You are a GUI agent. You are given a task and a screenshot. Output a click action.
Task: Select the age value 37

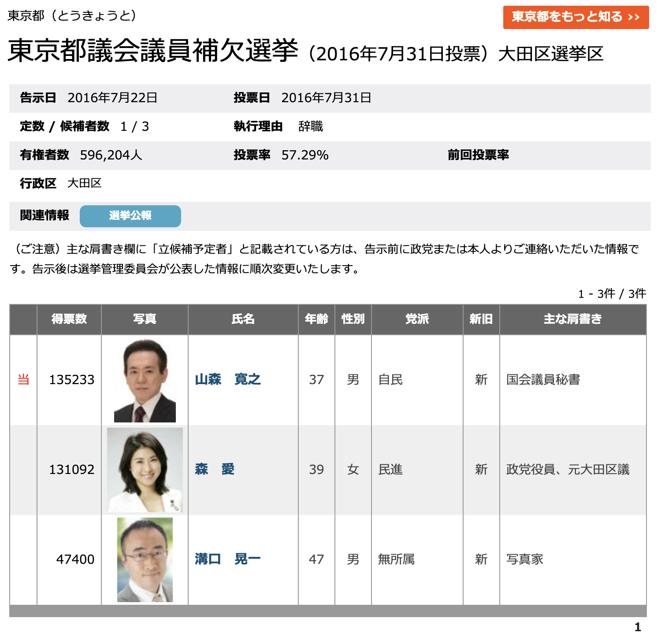pos(316,380)
